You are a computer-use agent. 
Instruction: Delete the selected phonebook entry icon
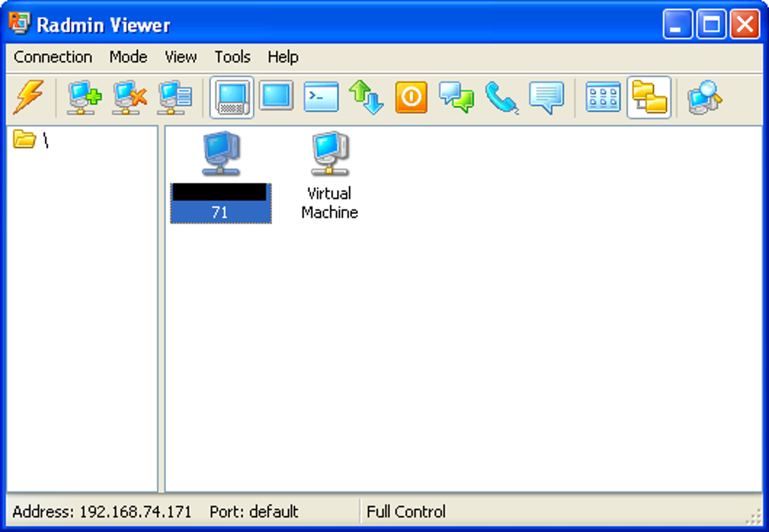pyautogui.click(x=129, y=97)
